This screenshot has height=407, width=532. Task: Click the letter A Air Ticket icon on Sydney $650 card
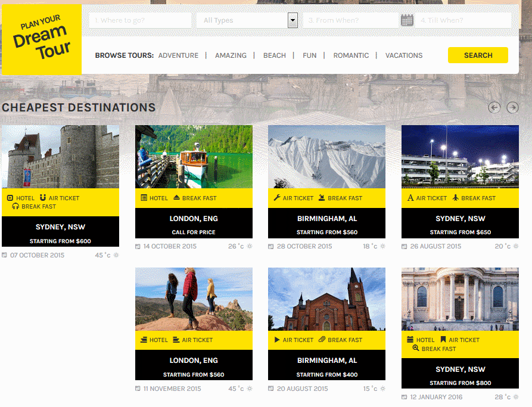(x=410, y=198)
